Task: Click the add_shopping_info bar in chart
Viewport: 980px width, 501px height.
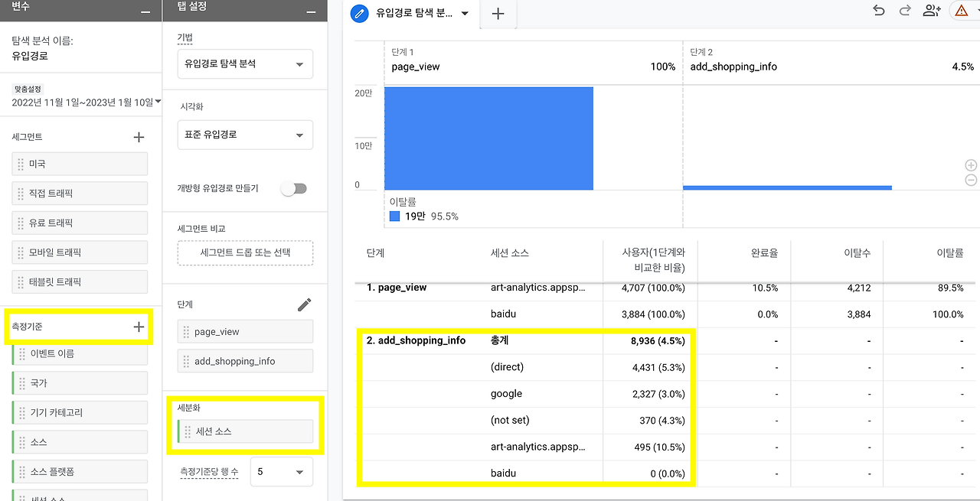Action: point(787,187)
